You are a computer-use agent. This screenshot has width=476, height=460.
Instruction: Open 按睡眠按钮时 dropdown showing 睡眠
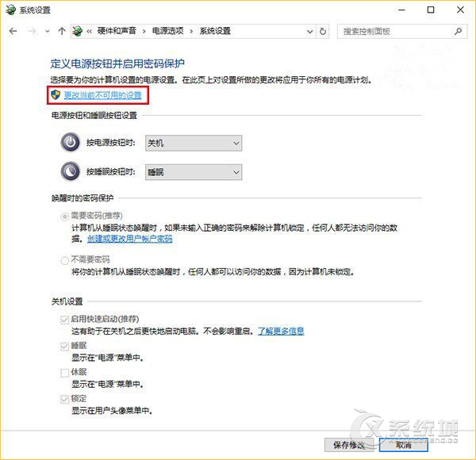(x=194, y=172)
